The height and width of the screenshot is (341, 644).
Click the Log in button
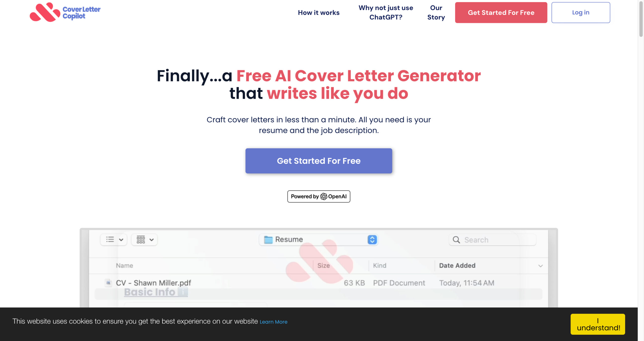coord(581,12)
